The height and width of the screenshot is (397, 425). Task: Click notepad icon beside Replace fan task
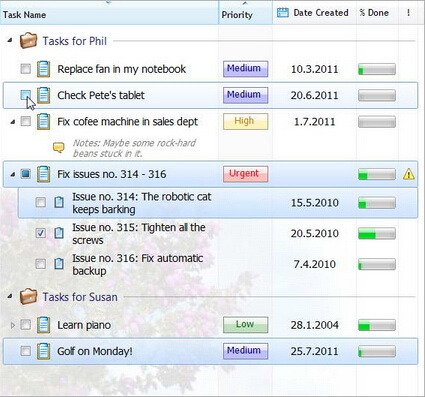pos(43,69)
